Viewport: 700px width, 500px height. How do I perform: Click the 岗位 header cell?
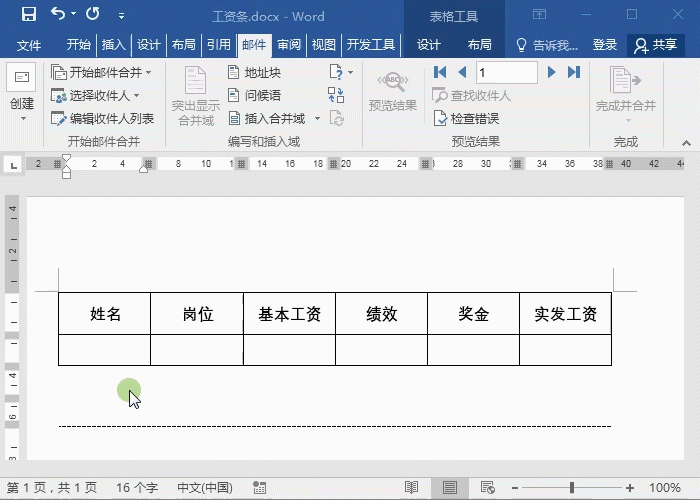[197, 313]
